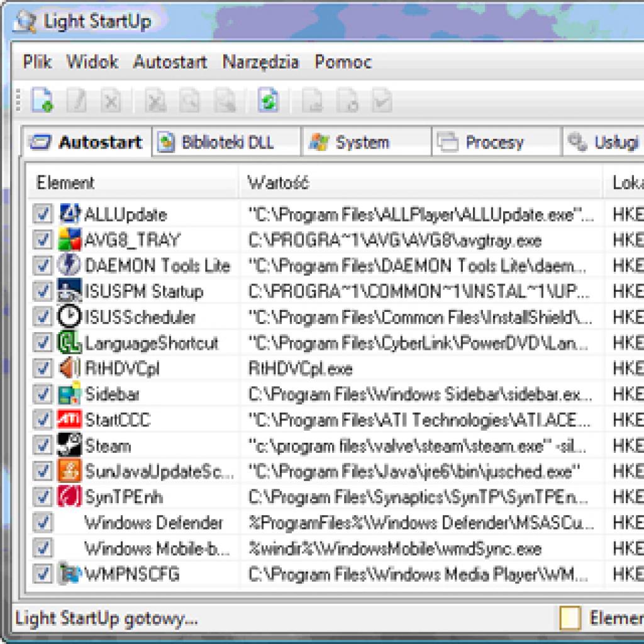Image resolution: width=644 pixels, height=644 pixels.
Task: Click the SunJavaUpdateSc Java icon
Action: coord(69,470)
